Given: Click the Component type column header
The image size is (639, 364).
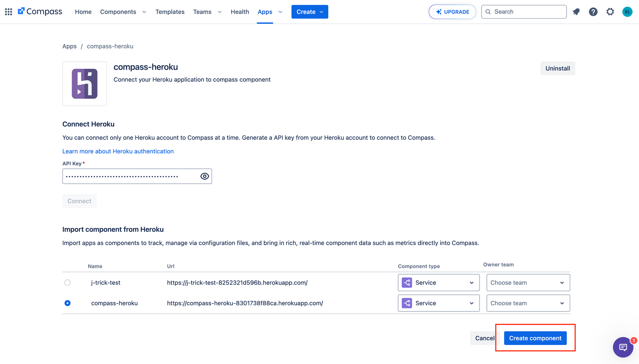Looking at the screenshot, I should tap(419, 266).
